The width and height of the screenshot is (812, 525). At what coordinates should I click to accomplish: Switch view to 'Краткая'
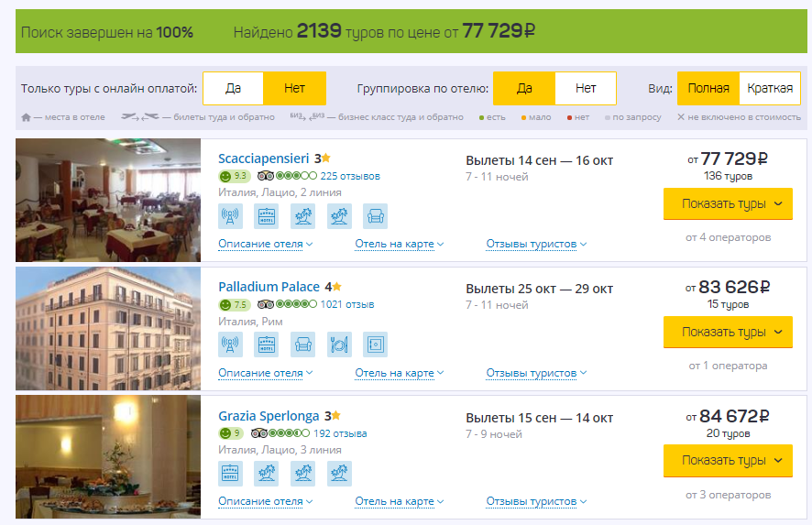click(770, 89)
